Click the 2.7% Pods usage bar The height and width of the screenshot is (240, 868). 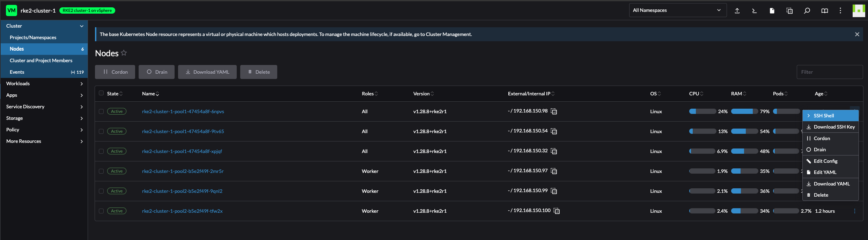pyautogui.click(x=786, y=211)
